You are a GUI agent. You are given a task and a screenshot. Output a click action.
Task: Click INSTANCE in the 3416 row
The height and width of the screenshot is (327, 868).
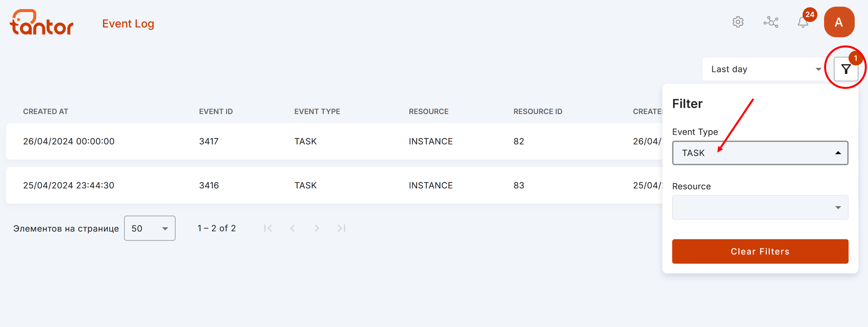(x=431, y=185)
